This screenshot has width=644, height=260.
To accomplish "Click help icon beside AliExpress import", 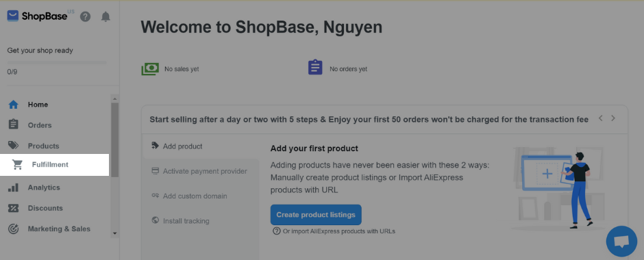I will point(276,231).
